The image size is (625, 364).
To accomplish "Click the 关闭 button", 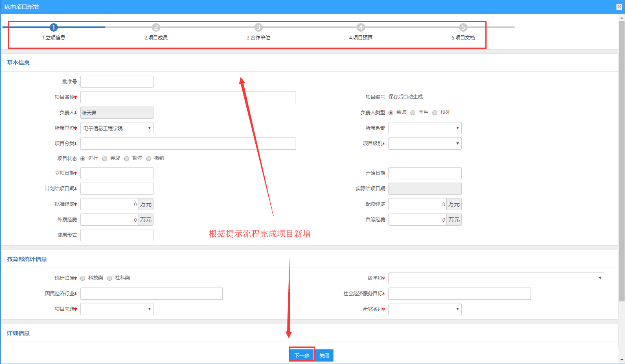I will (325, 355).
